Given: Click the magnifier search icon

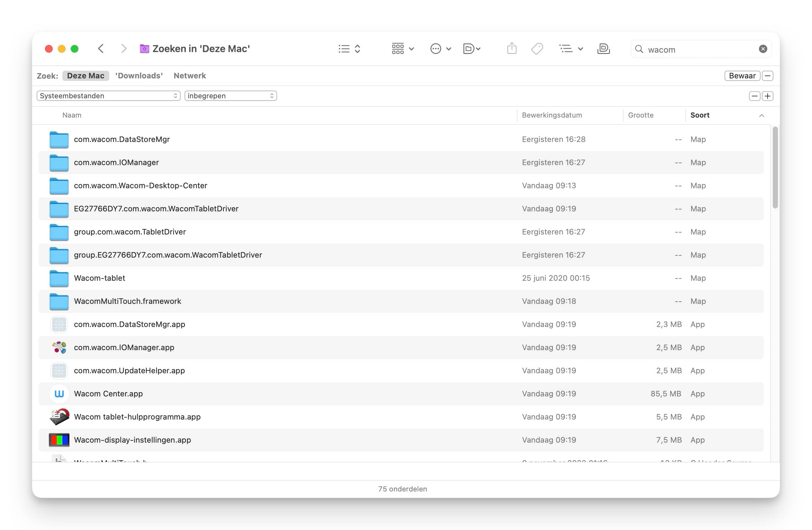Looking at the screenshot, I should (x=639, y=49).
